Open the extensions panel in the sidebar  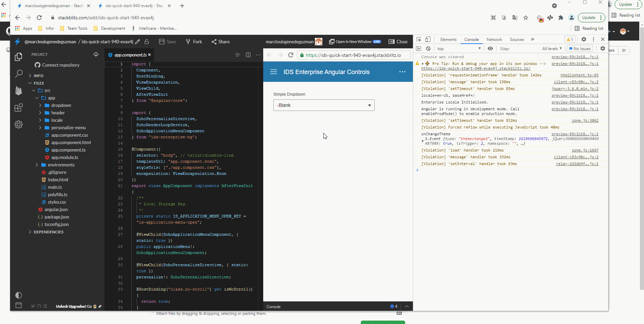coord(18,108)
